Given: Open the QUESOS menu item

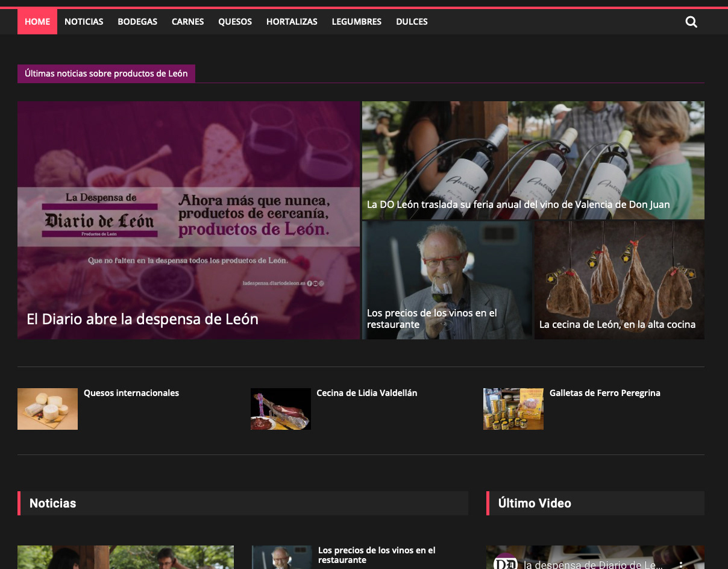Looking at the screenshot, I should coord(235,22).
